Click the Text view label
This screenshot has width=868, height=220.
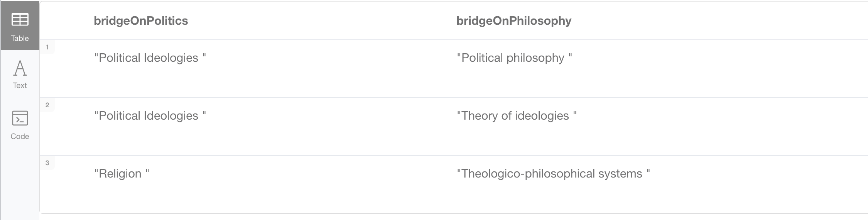20,85
